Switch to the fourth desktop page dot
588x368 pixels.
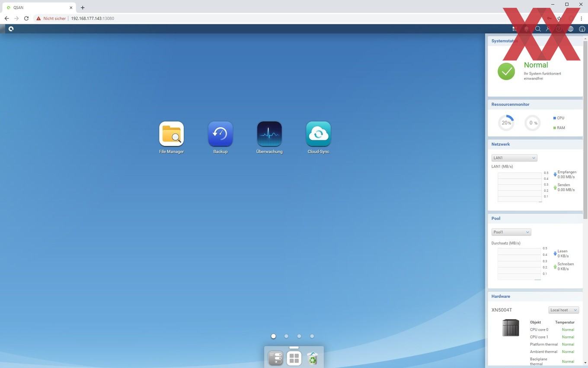point(312,336)
